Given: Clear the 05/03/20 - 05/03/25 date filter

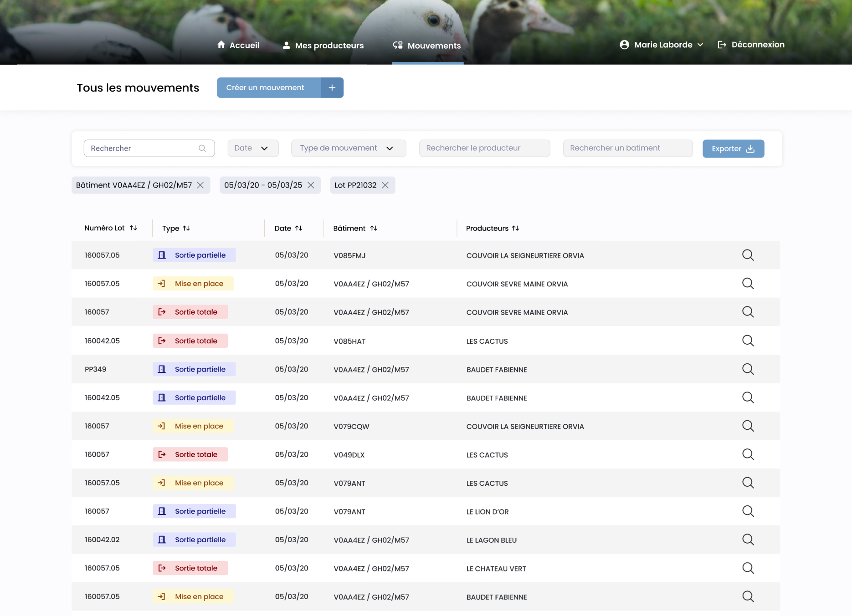Looking at the screenshot, I should pyautogui.click(x=311, y=185).
